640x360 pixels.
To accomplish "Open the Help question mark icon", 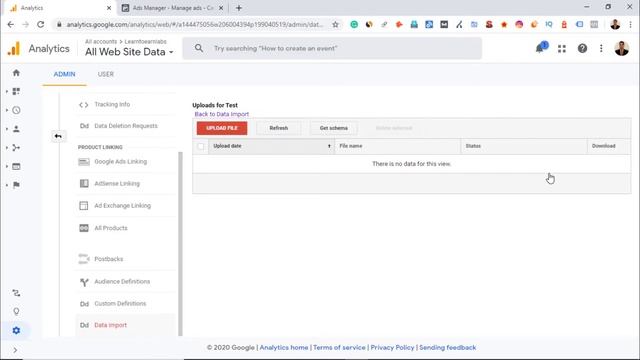I will pos(582,49).
